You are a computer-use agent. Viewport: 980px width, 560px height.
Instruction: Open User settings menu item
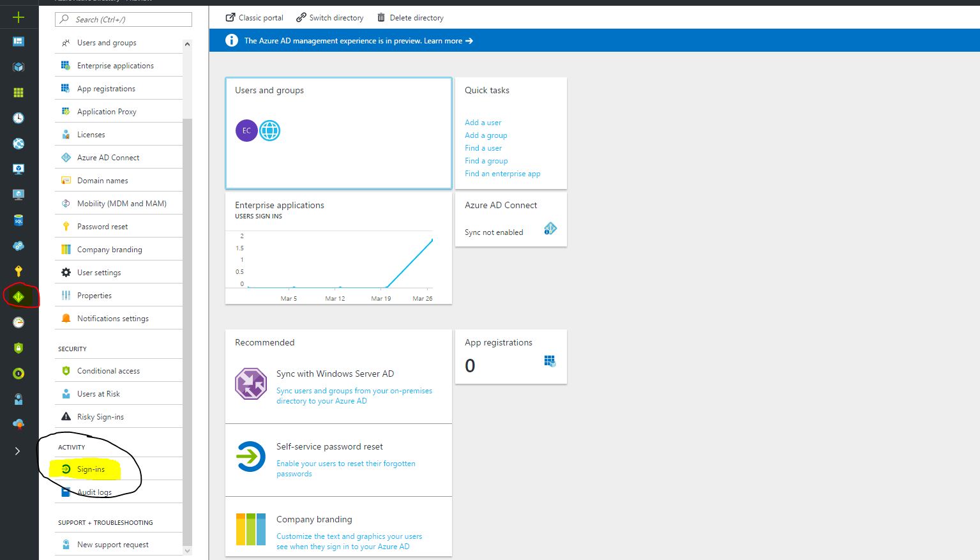click(x=119, y=273)
